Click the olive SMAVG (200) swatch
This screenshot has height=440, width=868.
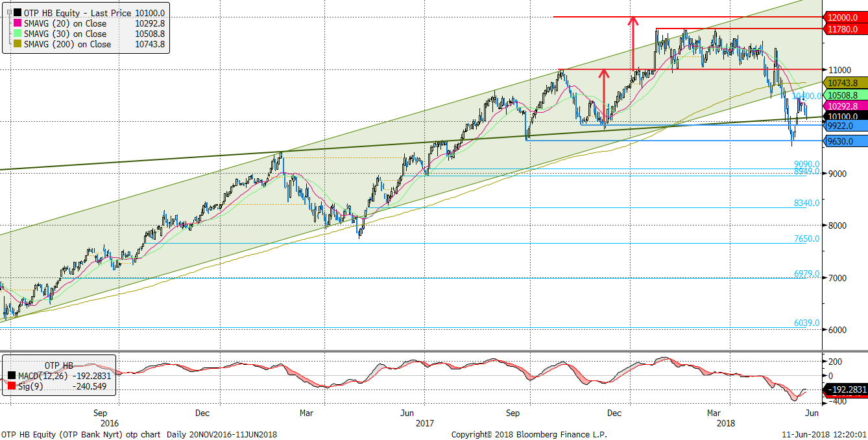[x=18, y=44]
